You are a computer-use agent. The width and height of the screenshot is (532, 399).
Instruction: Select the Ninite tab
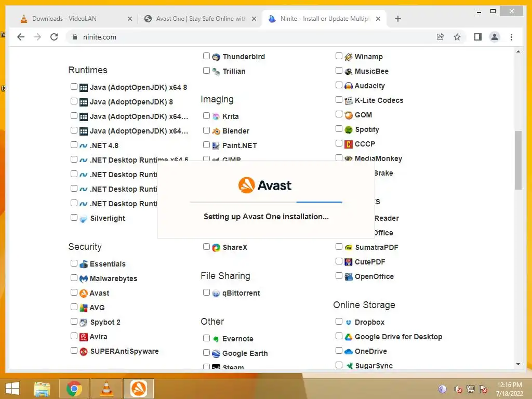point(325,19)
